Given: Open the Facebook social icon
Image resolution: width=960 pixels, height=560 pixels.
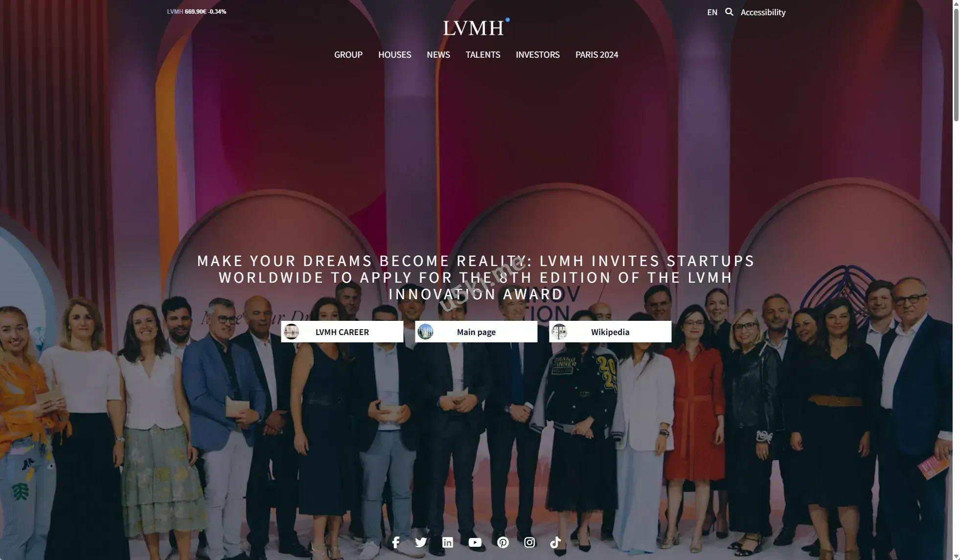Looking at the screenshot, I should 396,542.
